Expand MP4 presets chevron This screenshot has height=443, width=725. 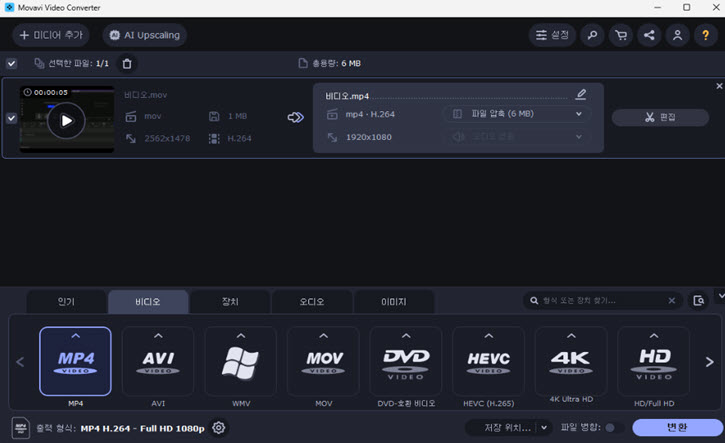point(76,336)
